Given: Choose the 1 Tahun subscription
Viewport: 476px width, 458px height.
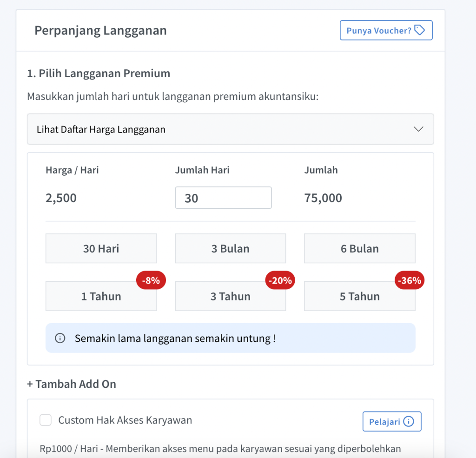Looking at the screenshot, I should [x=101, y=297].
